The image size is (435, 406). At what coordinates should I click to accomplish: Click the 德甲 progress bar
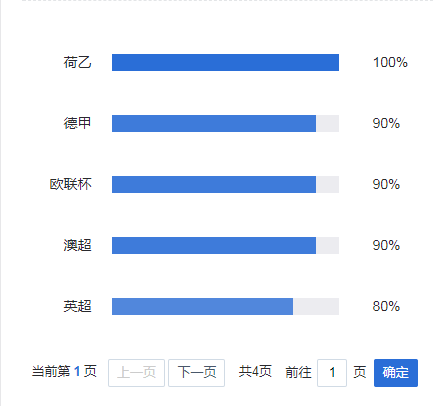[x=225, y=123]
